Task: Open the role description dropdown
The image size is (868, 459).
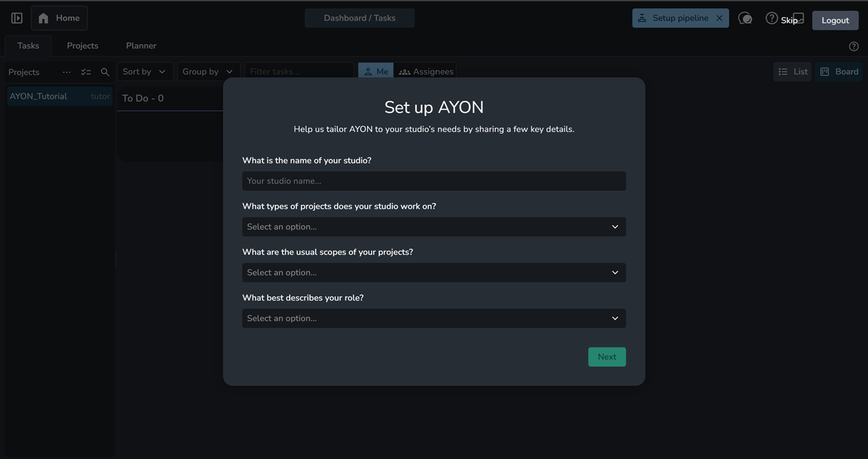Action: (434, 318)
